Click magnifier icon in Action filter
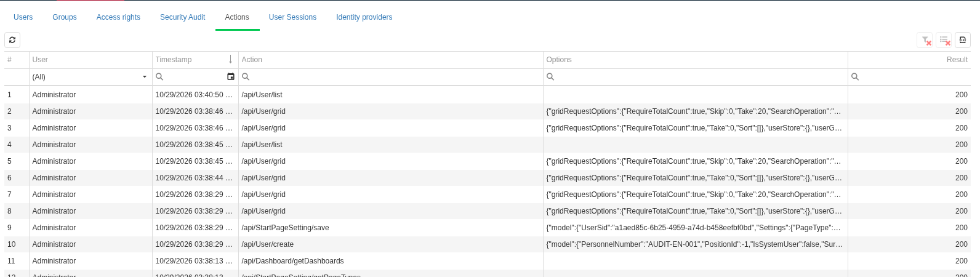Image resolution: width=980 pixels, height=277 pixels. pos(246,77)
